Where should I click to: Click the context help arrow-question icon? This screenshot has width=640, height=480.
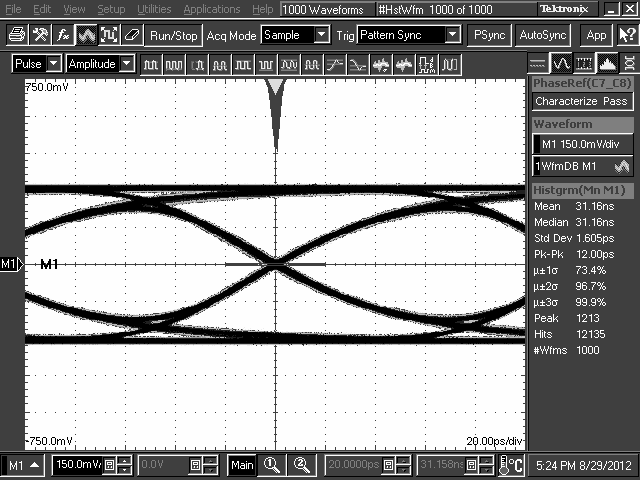pyautogui.click(x=627, y=36)
